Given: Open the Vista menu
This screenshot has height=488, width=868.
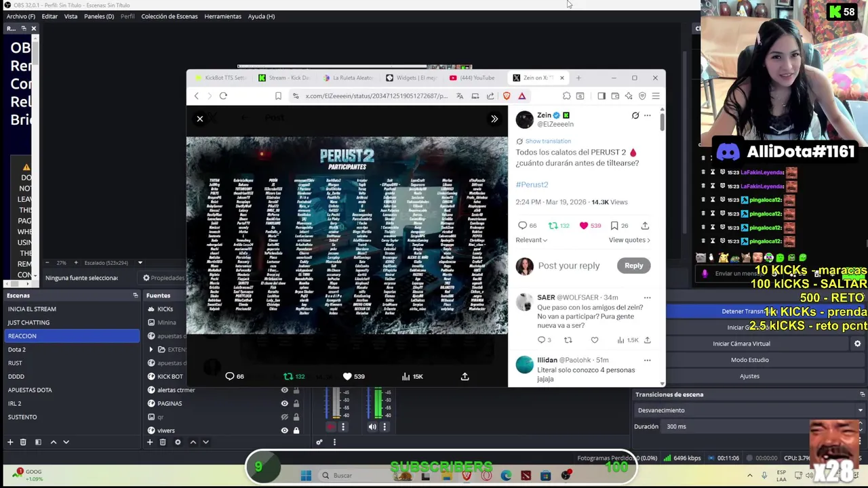Looking at the screenshot, I should pos(71,16).
